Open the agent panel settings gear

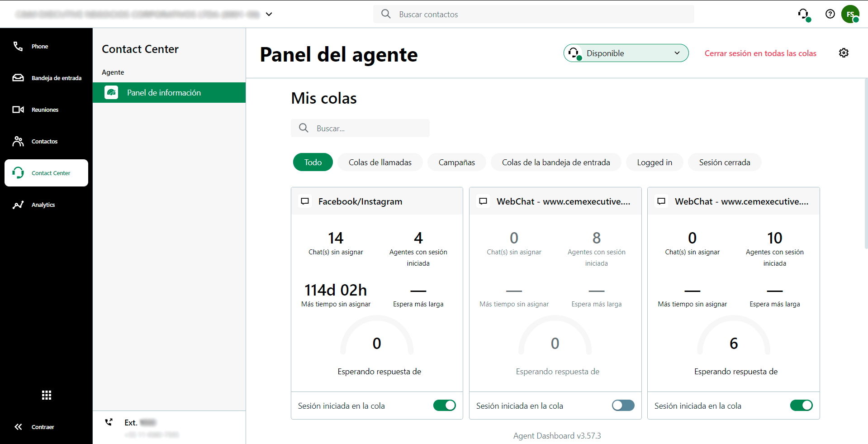844,53
